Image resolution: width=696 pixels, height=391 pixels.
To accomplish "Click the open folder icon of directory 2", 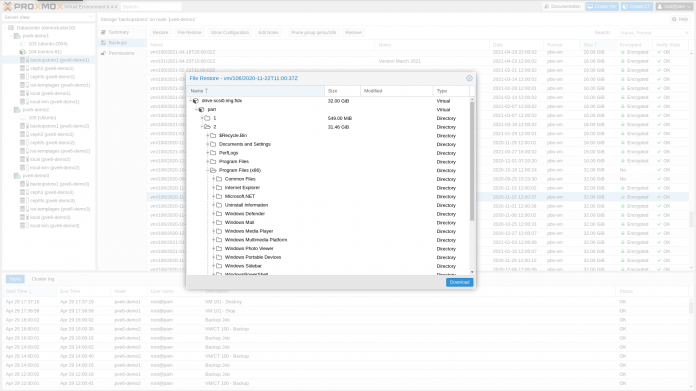I will (207, 127).
